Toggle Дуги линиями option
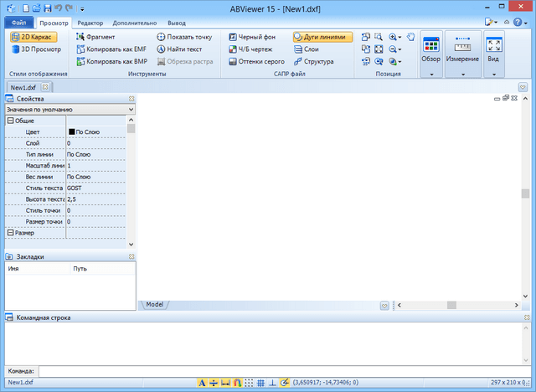The height and width of the screenshot is (392, 536). click(x=323, y=37)
